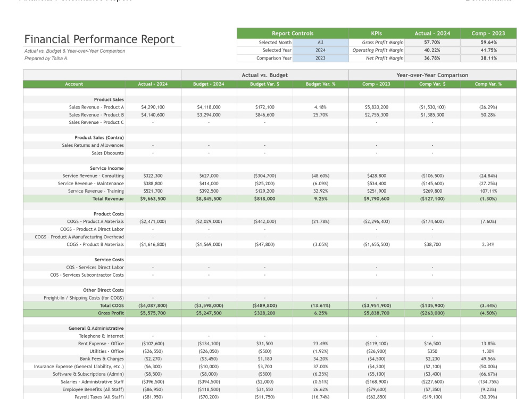Click Software & Subscriptions (Admin) variance ($500)
This screenshot has height=399, width=532.
click(264, 374)
